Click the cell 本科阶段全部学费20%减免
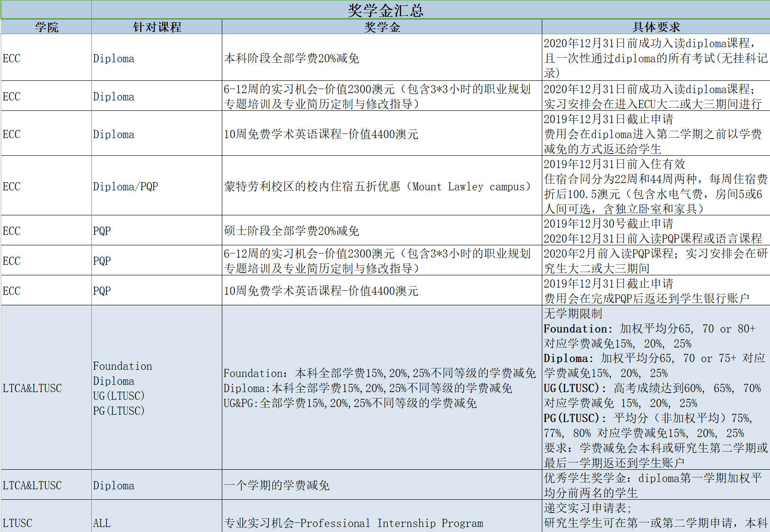The height and width of the screenshot is (532, 770). click(x=382, y=58)
